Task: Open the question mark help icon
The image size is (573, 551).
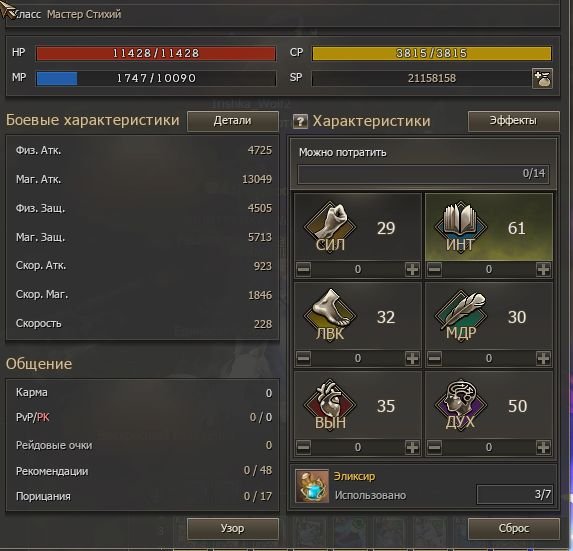Action: 300,121
